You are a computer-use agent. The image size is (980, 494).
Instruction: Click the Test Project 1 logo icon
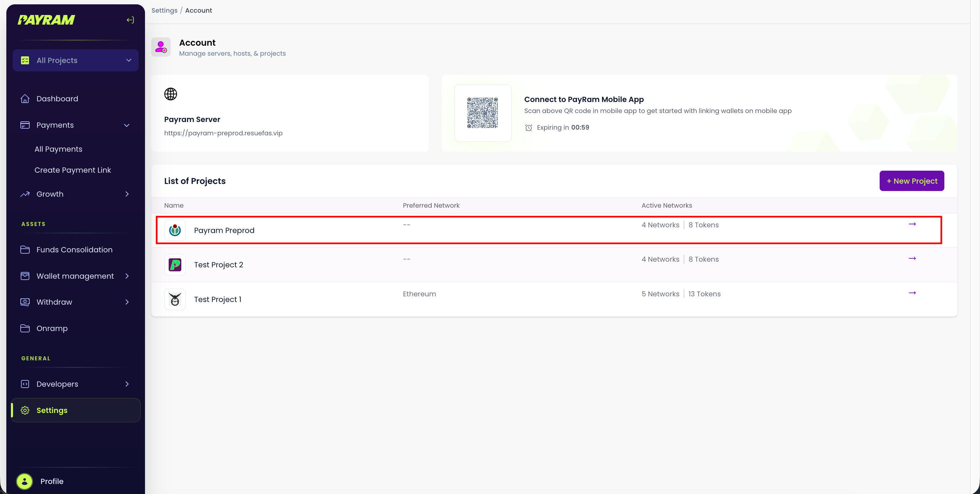175,299
